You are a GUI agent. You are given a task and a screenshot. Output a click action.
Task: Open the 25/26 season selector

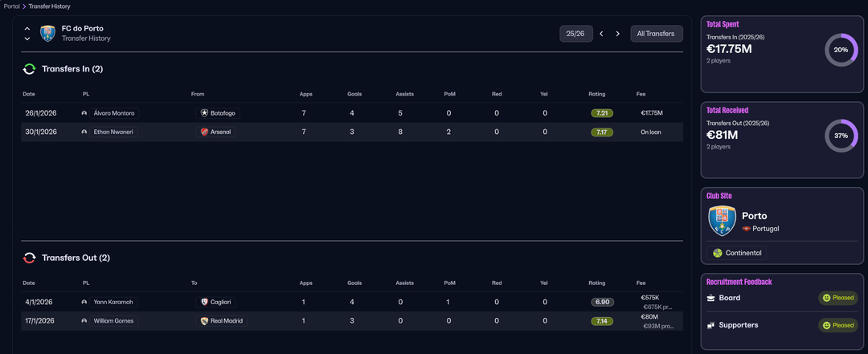(575, 34)
